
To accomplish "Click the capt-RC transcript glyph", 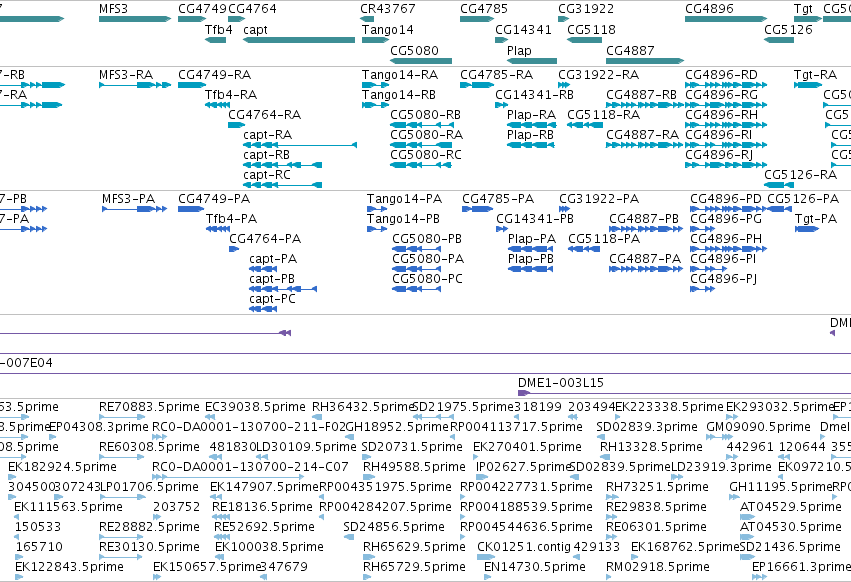I will (282, 185).
